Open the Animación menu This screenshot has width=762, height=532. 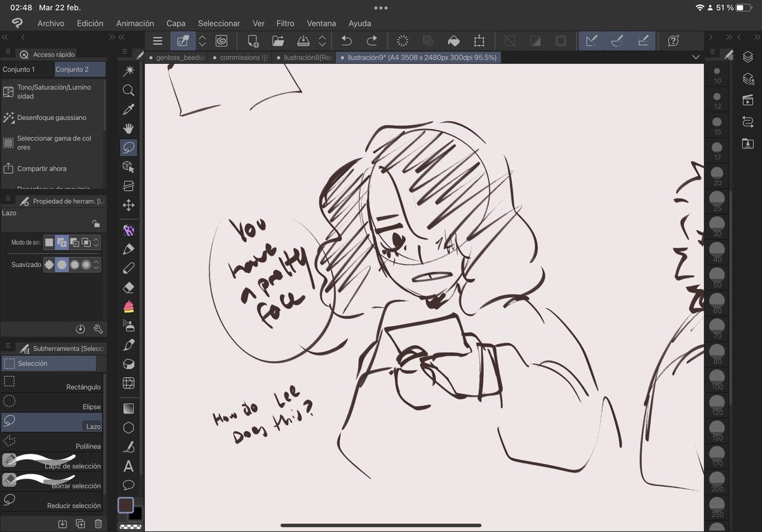tap(135, 23)
